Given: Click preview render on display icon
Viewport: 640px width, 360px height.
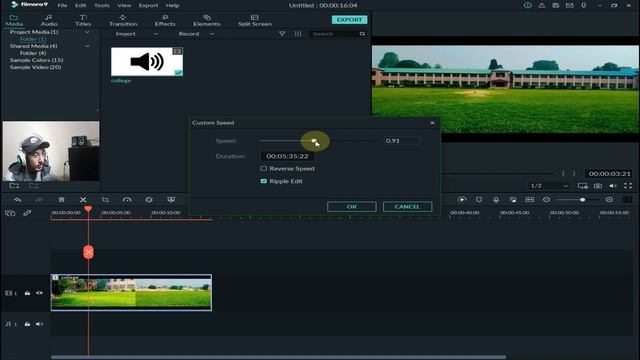Looking at the screenshot, I should tap(582, 186).
